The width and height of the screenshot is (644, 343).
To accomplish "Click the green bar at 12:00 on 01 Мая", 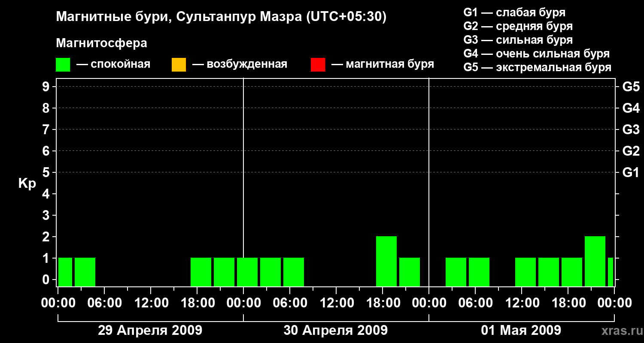I will (526, 272).
